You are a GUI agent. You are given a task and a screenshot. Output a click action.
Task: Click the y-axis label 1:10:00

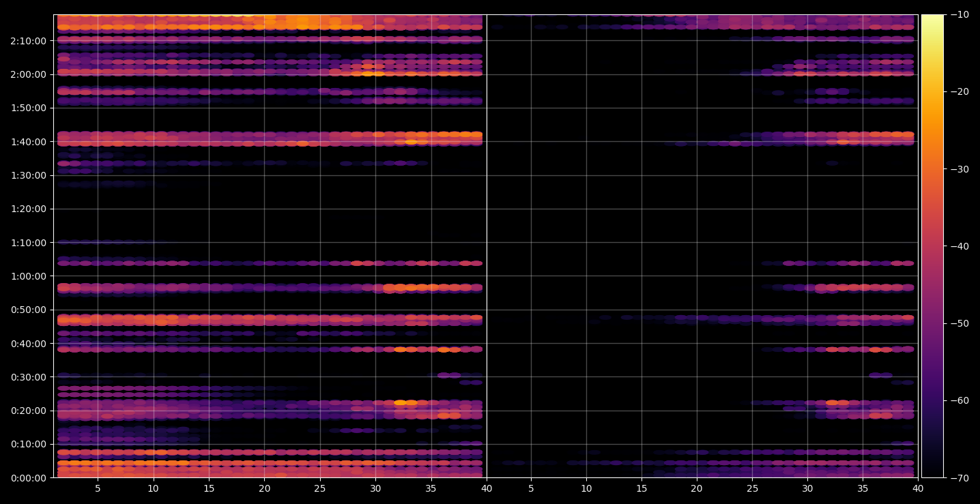tap(29, 243)
